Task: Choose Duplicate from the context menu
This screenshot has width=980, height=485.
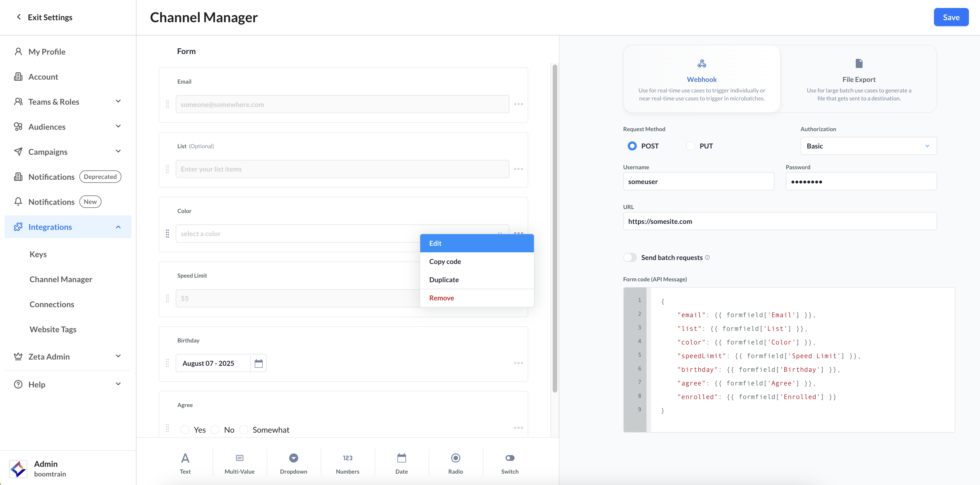Action: click(x=444, y=279)
